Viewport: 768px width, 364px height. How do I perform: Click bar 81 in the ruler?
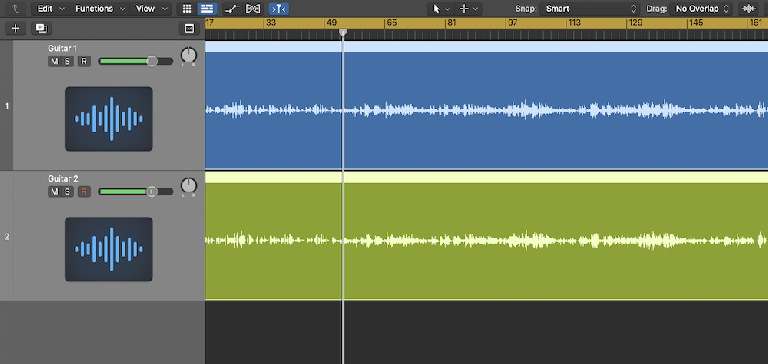click(452, 23)
